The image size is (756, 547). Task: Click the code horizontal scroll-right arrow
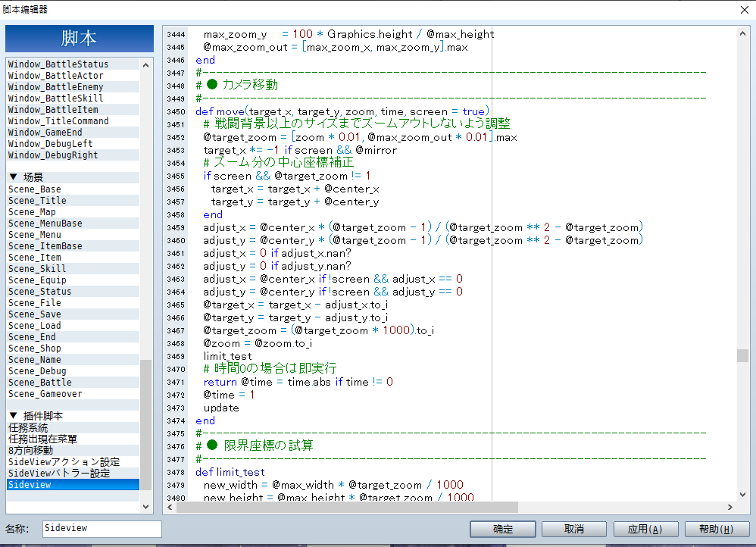click(x=730, y=507)
